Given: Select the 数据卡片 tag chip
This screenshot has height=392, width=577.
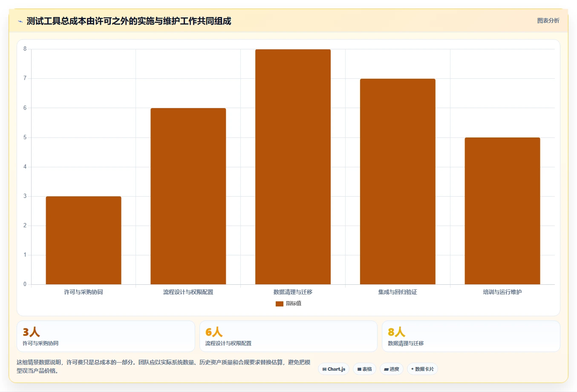Looking at the screenshot, I should point(422,369).
